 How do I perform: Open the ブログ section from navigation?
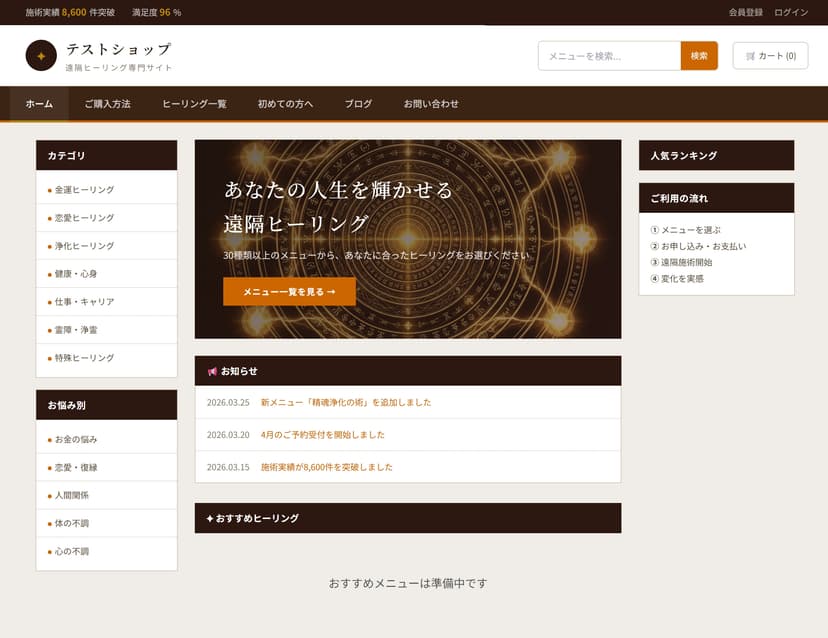click(357, 103)
